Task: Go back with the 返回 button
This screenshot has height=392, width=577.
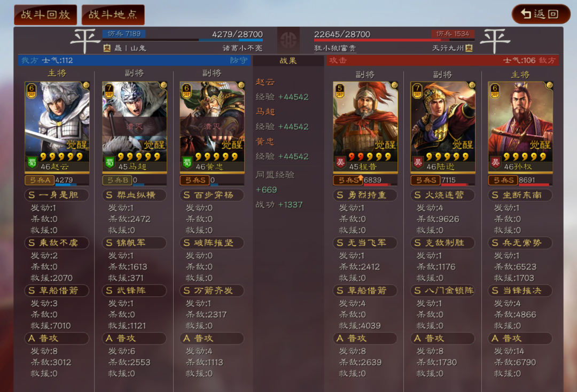Action: point(541,14)
